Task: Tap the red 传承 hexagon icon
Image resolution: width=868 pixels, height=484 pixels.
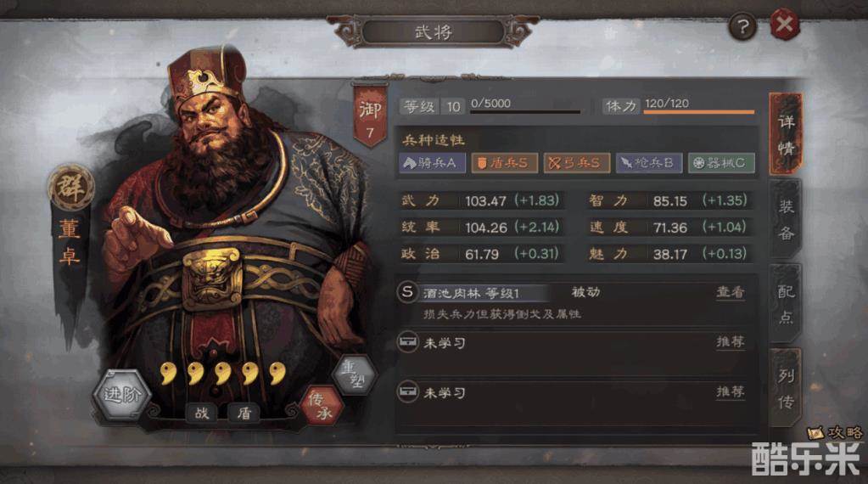Action: (x=322, y=406)
